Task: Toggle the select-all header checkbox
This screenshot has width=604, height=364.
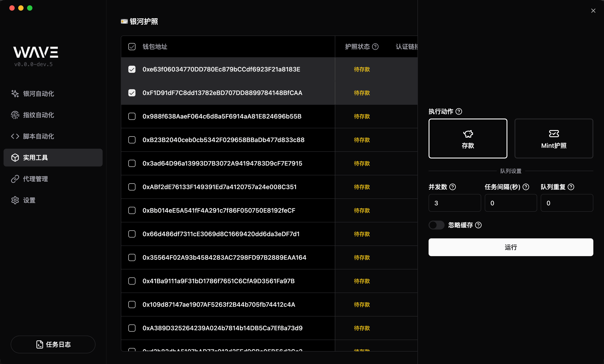Action: click(132, 47)
